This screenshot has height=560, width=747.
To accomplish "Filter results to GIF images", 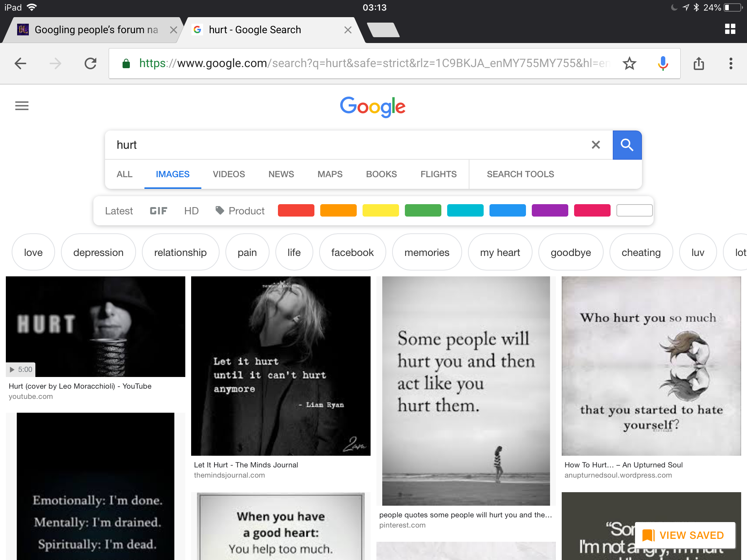I will [x=158, y=211].
